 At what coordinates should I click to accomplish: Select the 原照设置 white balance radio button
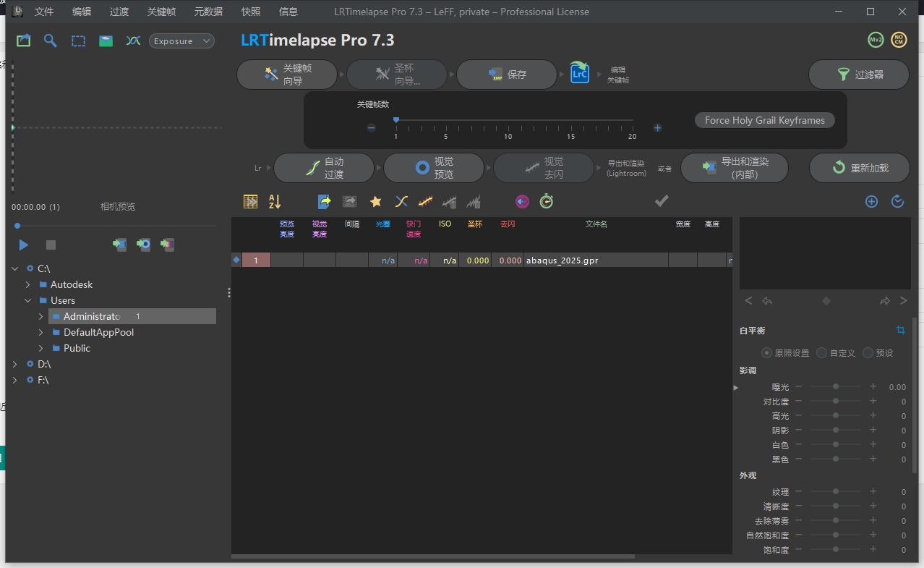[766, 352]
